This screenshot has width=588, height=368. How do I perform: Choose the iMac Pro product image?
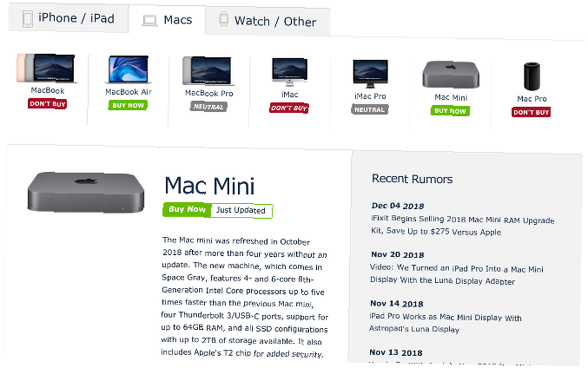(370, 74)
